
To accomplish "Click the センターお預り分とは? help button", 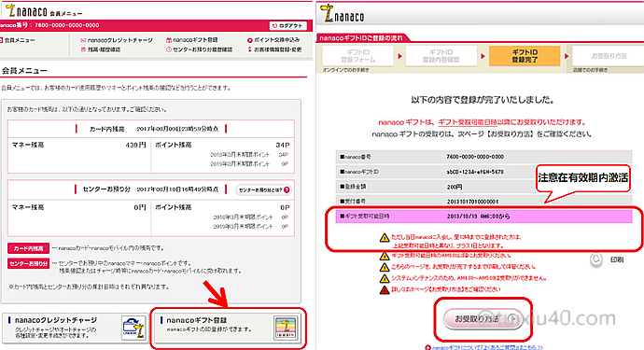I will click(263, 189).
